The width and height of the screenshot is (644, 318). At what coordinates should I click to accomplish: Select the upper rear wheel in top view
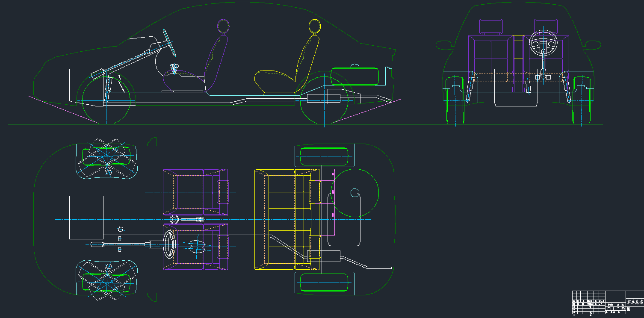tap(325, 156)
